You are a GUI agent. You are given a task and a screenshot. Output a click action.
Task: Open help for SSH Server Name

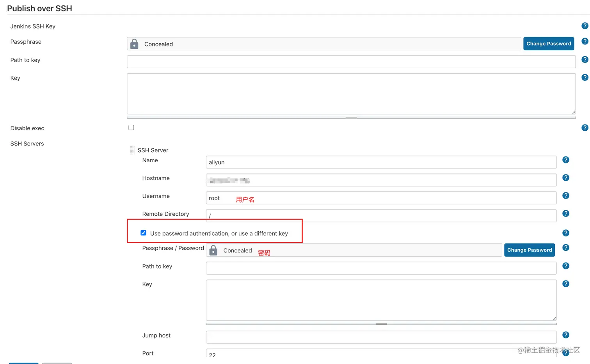click(x=566, y=160)
